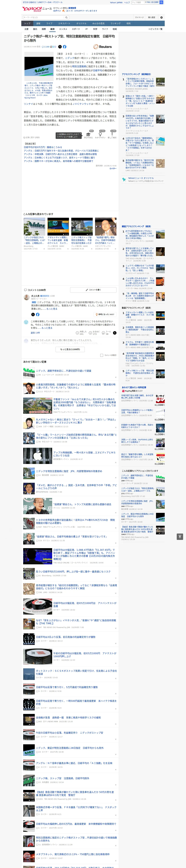Click the わかりやすい lightbulb reaction icon
Screen dimensions: 186x868
(x=100, y=134)
